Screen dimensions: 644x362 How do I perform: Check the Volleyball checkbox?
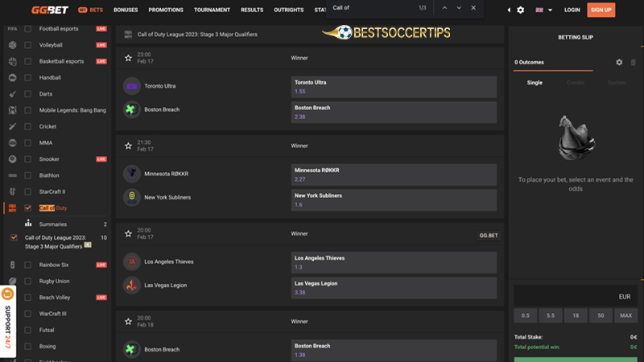point(28,45)
